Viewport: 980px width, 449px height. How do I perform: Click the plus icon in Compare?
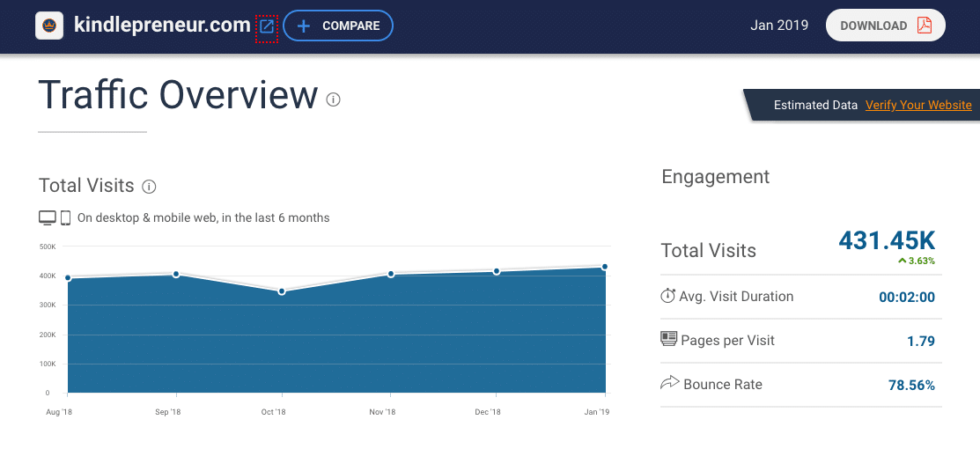coord(304,26)
